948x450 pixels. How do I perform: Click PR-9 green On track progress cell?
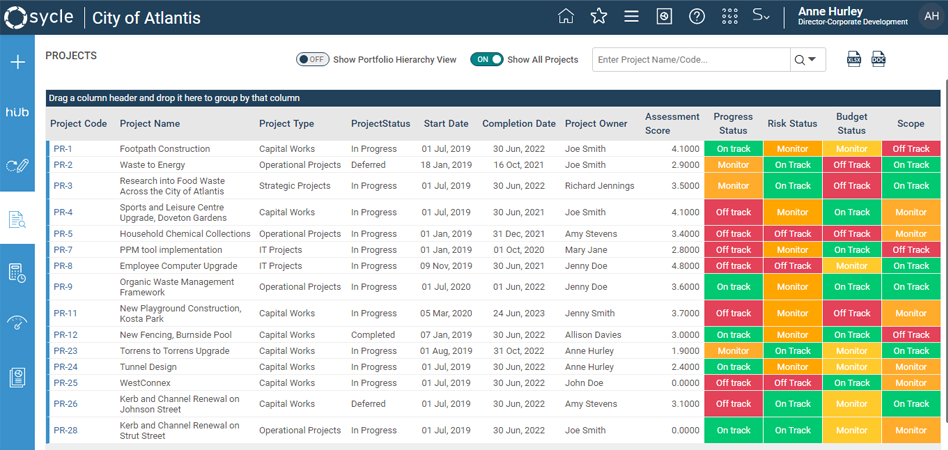(733, 287)
